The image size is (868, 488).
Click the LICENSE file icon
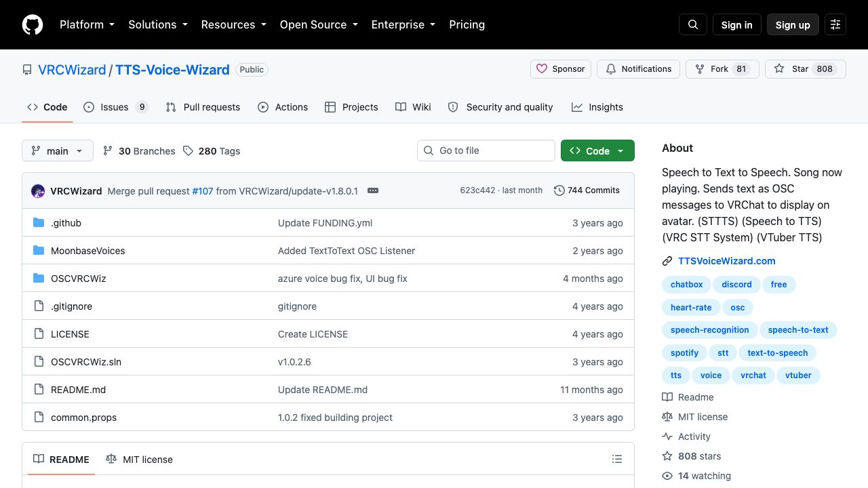click(x=39, y=334)
